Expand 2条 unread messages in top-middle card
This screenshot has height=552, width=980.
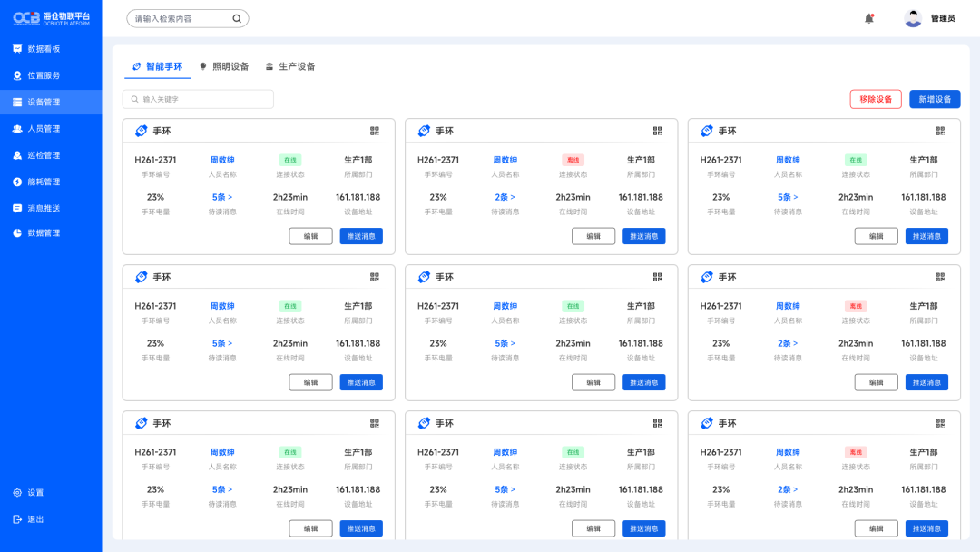click(x=505, y=197)
